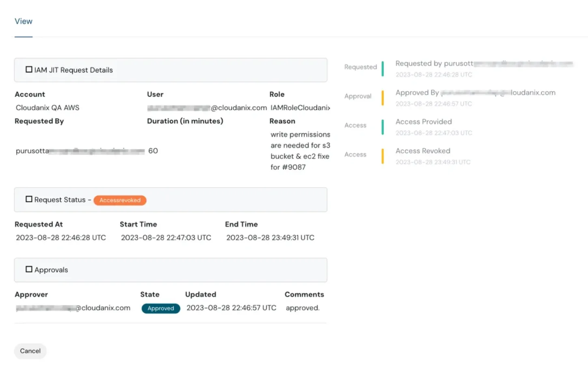
Task: Click the Request Status section icon
Action: tap(28, 199)
